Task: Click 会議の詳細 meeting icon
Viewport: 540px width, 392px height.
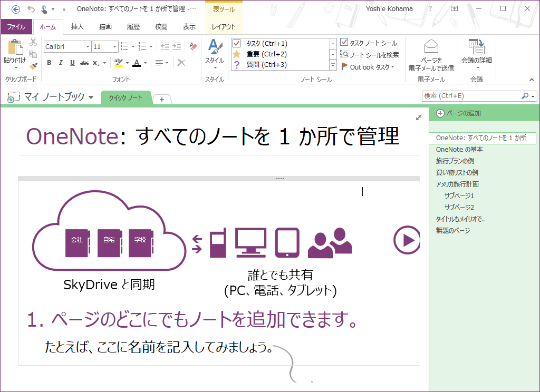Action: pos(477,46)
